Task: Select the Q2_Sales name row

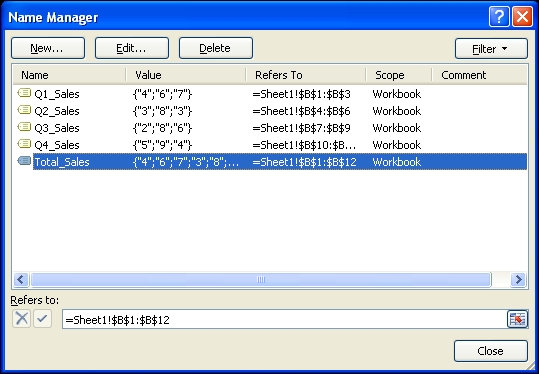Action: 270,111
